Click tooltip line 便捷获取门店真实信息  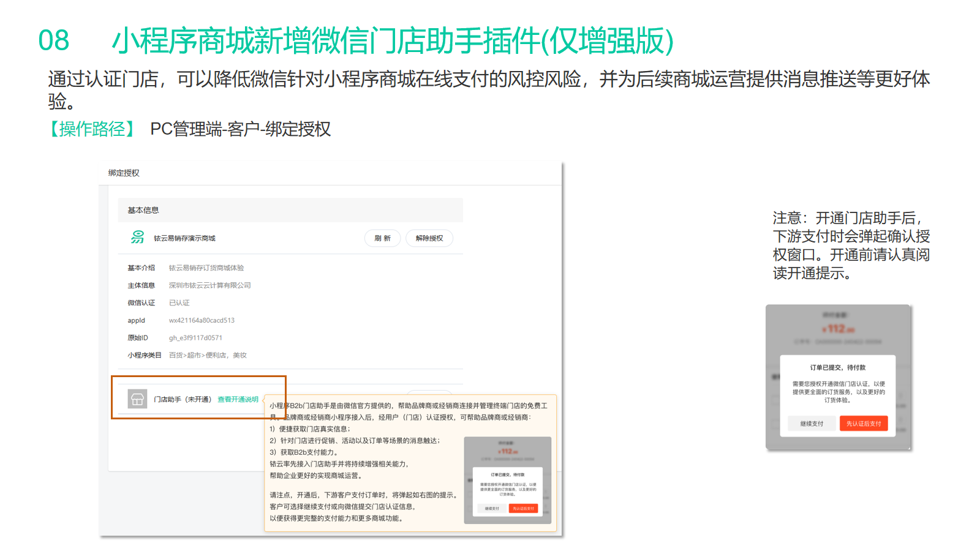(310, 429)
